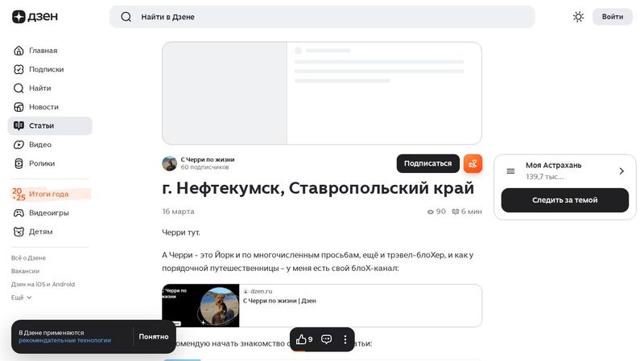Toggle the light/dark theme sun icon

point(578,17)
